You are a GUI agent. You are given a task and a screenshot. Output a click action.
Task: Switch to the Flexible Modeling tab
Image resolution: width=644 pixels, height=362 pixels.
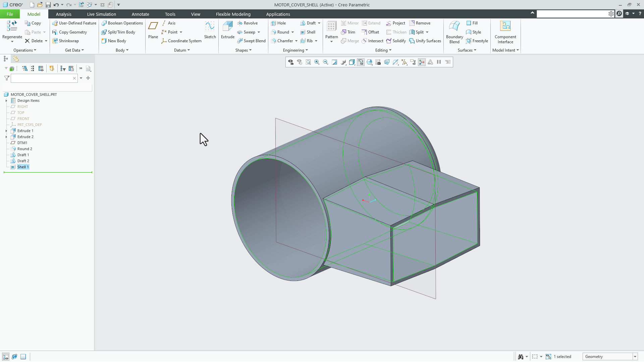(233, 14)
